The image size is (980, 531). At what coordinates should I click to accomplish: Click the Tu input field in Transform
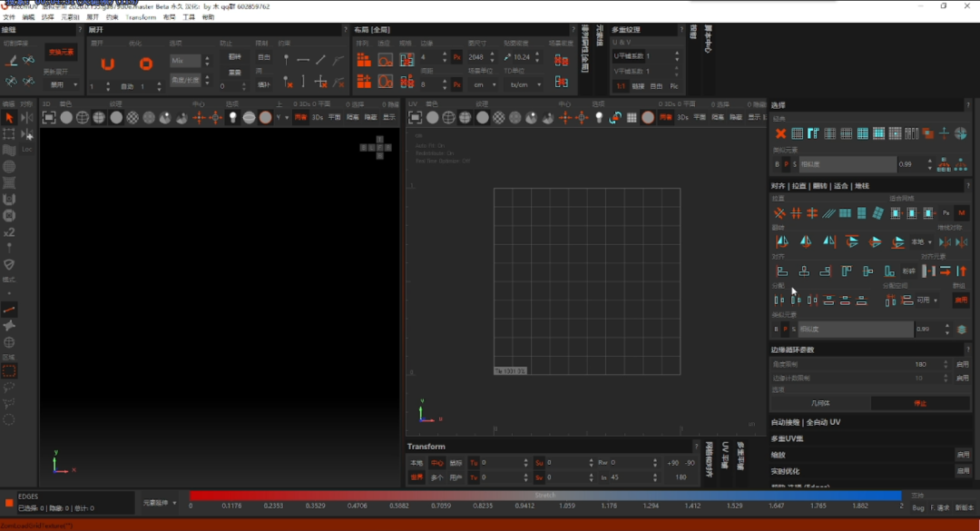tap(504, 463)
